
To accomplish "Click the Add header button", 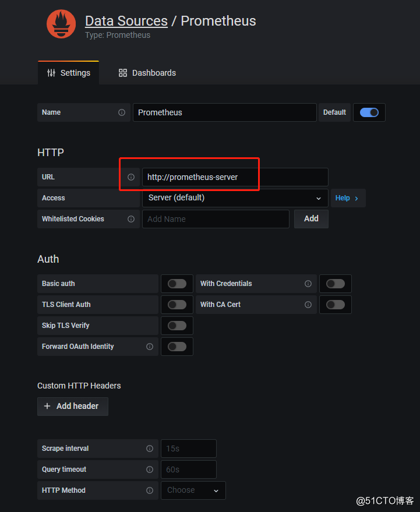I will 73,406.
